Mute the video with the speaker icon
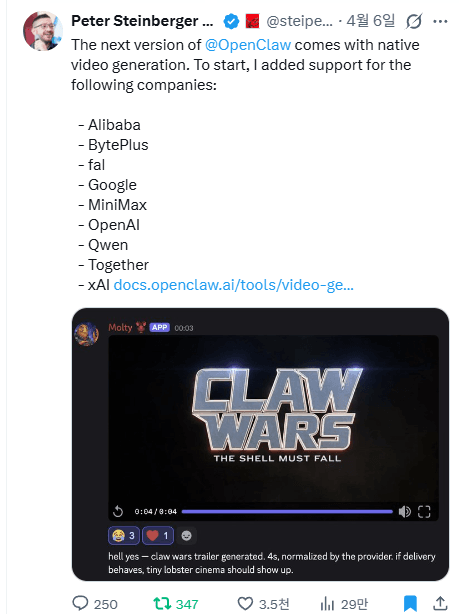Screen dimensions: 459x614 coord(405,511)
